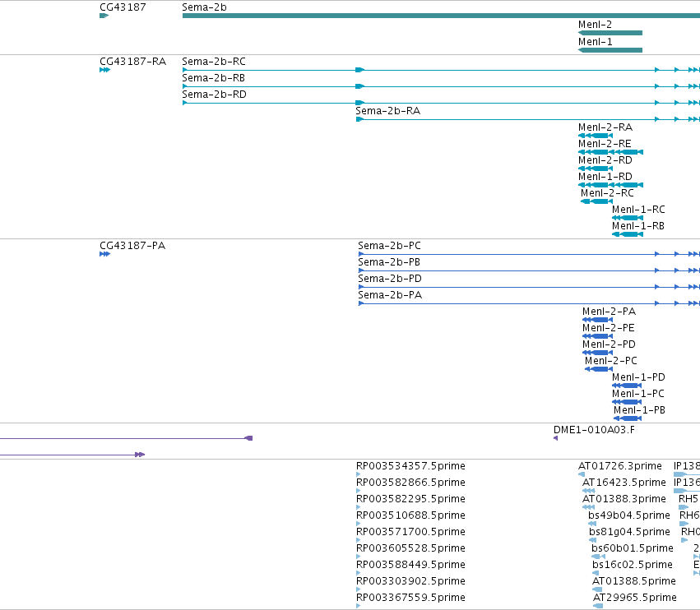700x610 pixels.
Task: Select the bs60b01.5prime EST
Action: [599, 557]
